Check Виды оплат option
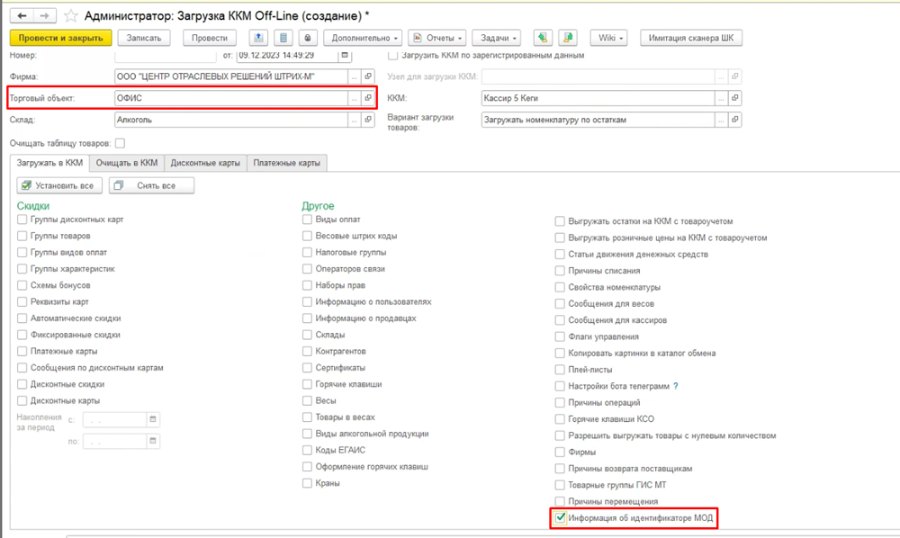The image size is (900, 538). click(x=307, y=219)
